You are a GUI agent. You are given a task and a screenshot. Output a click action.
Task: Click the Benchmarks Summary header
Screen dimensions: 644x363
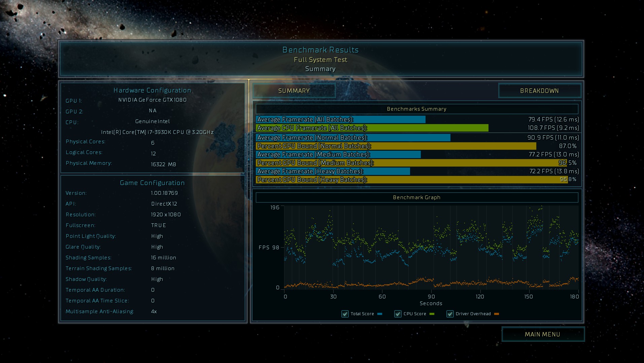416,109
